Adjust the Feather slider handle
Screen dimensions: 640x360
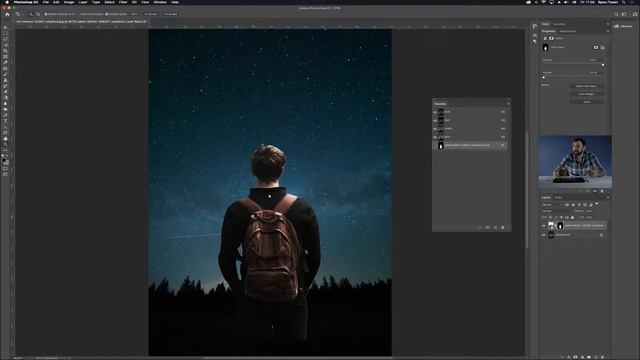pyautogui.click(x=544, y=77)
